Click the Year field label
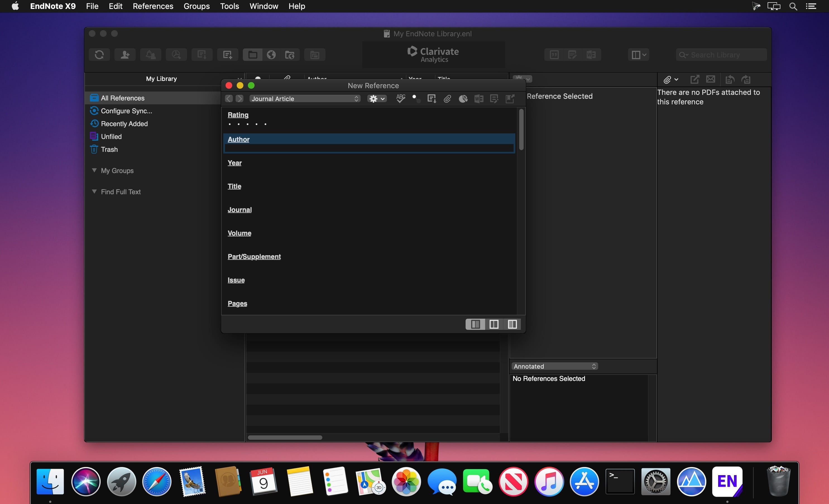This screenshot has width=829, height=504. 234,163
